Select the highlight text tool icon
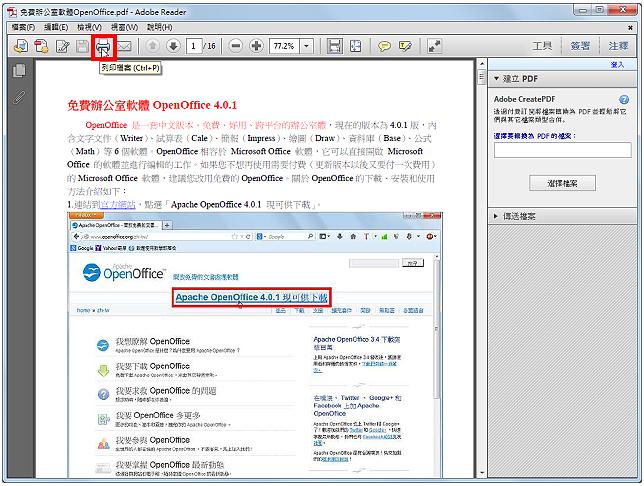The image size is (644, 486). tap(405, 46)
